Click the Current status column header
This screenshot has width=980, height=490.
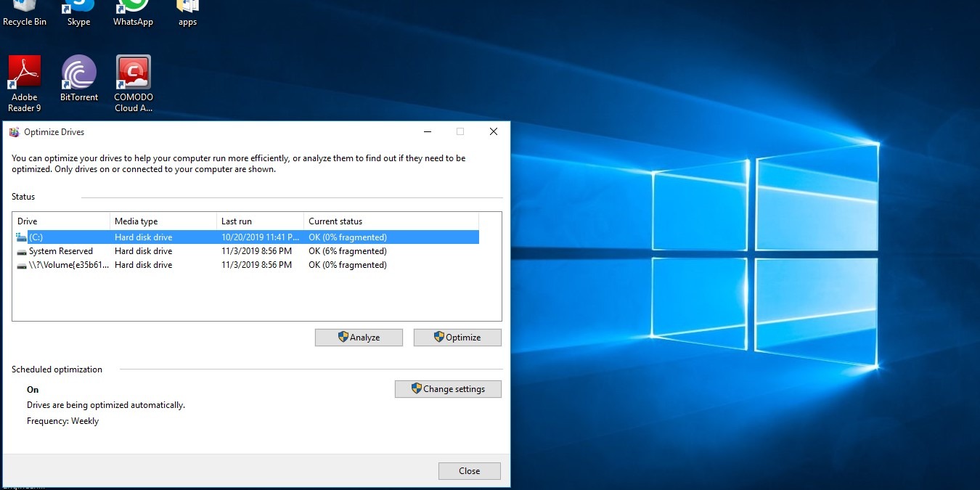tap(335, 221)
